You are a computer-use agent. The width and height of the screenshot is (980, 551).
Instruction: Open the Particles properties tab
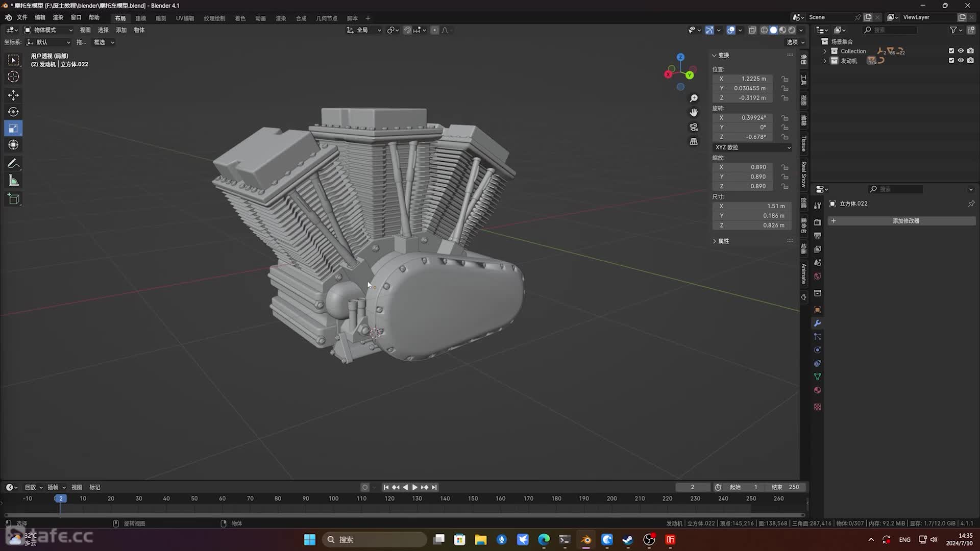pos(817,337)
